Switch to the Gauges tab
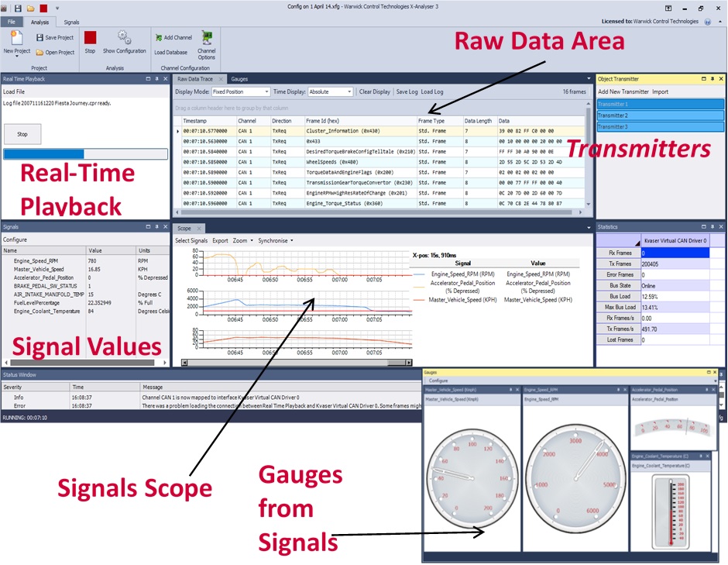Image resolution: width=728 pixels, height=565 pixels. 239,78
